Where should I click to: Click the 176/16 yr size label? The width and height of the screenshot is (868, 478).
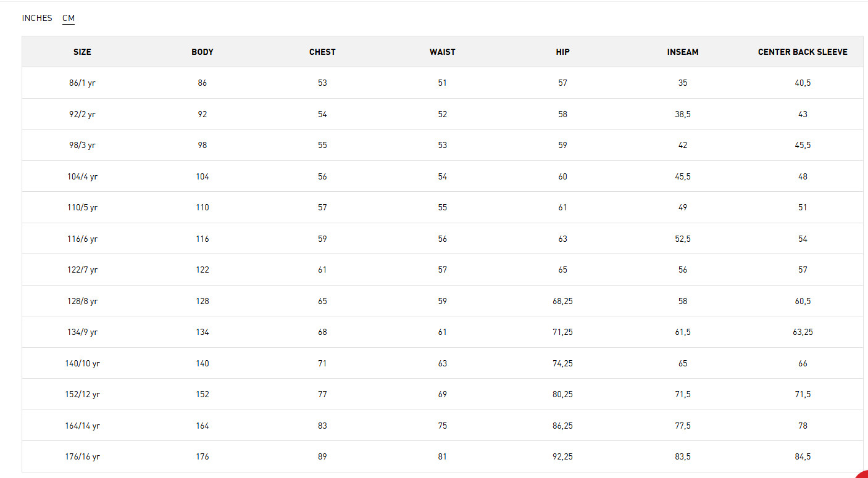pyautogui.click(x=82, y=456)
